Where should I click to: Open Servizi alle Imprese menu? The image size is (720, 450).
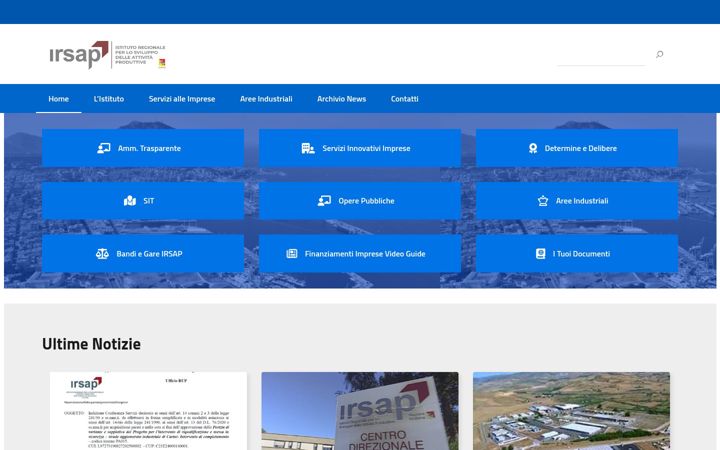(182, 99)
